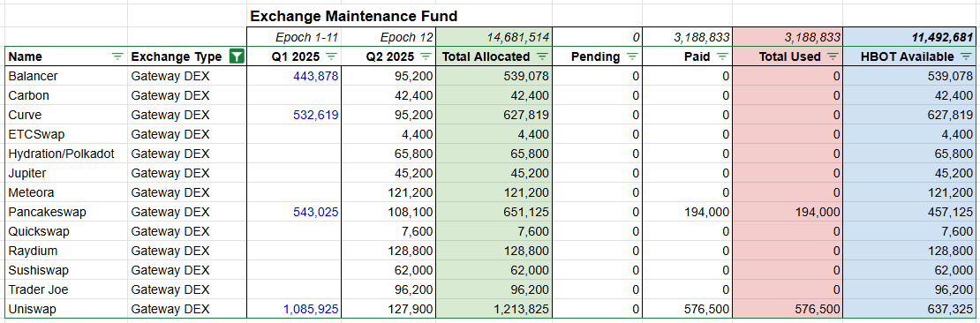Open the Total Allocated column filter
This screenshot has height=323, width=980.
pos(542,56)
